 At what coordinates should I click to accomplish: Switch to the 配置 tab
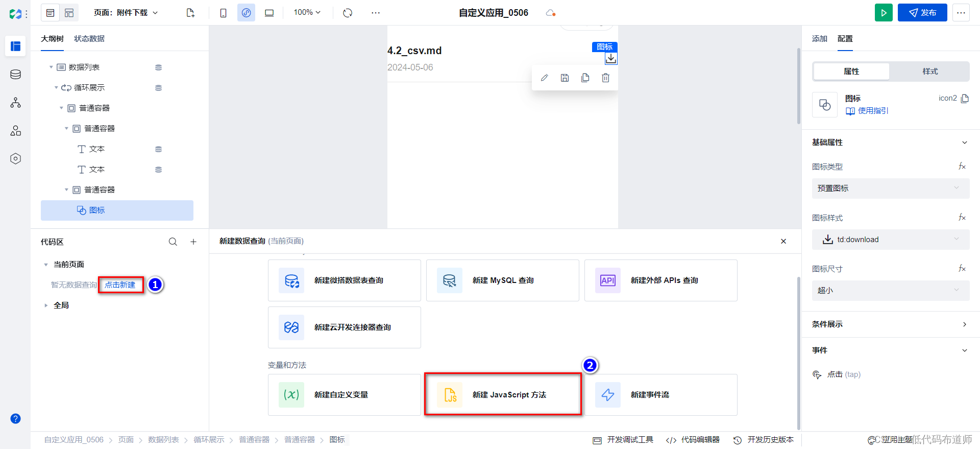[845, 39]
